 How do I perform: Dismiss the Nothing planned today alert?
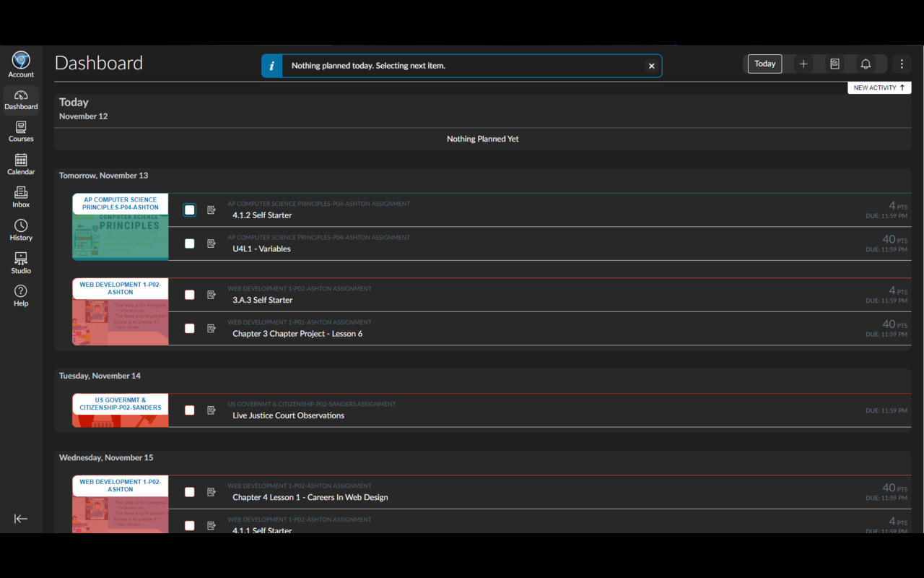[651, 66]
